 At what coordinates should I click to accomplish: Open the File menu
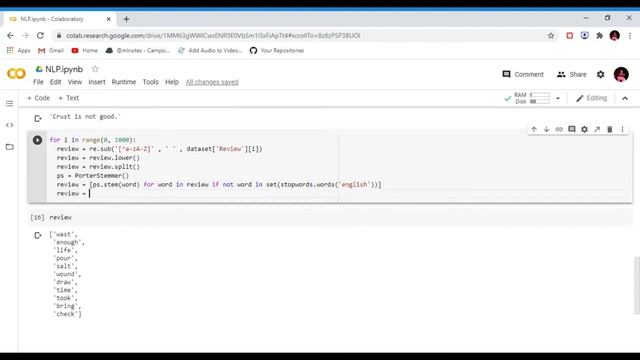click(38, 82)
